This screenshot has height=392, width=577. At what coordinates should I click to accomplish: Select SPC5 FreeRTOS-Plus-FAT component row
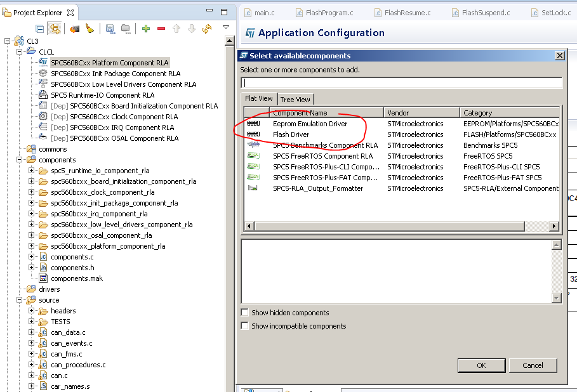pyautogui.click(x=402, y=177)
